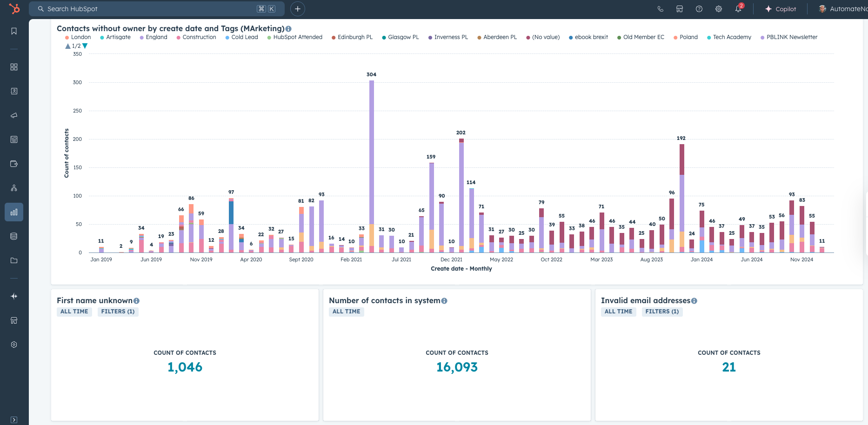This screenshot has width=868, height=425.
Task: Toggle PBLINK Newsletter series in legend
Action: coord(789,37)
